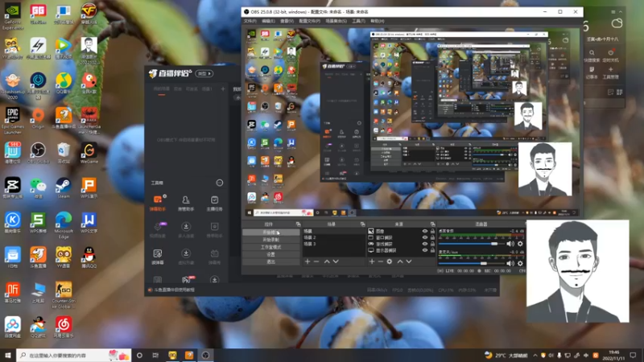Viewport: 644px width, 362px height.
Task: Select the WeGame desktop icon
Action: [89, 153]
